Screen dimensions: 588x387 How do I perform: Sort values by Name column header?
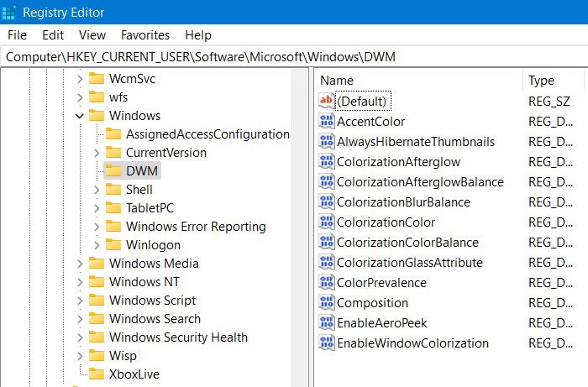pyautogui.click(x=418, y=81)
